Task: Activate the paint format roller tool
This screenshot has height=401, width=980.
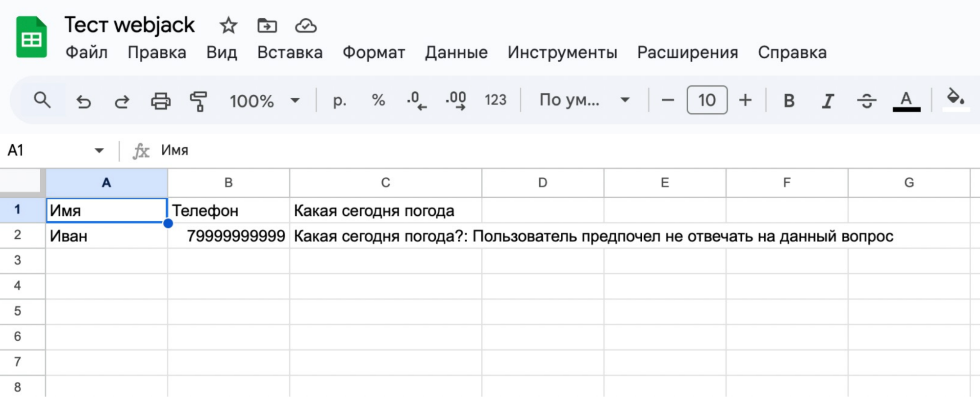Action: 199,101
